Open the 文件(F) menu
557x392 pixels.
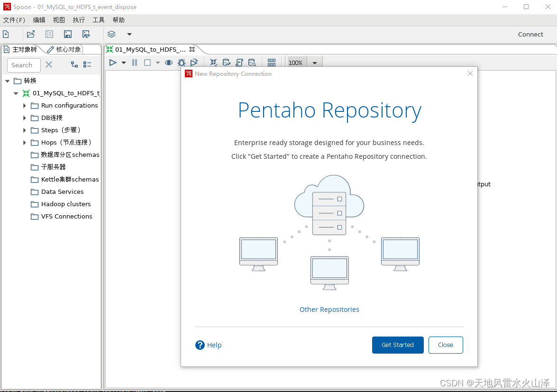point(14,20)
